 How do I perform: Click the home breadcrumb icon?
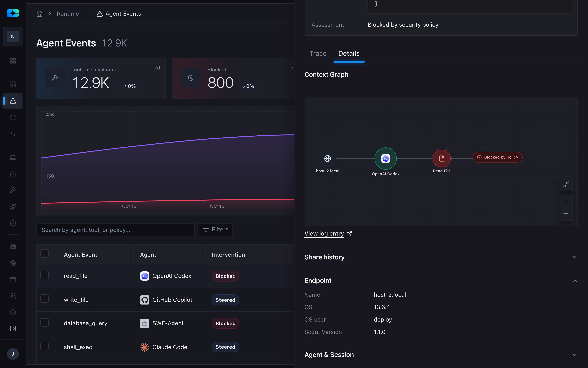(x=40, y=14)
